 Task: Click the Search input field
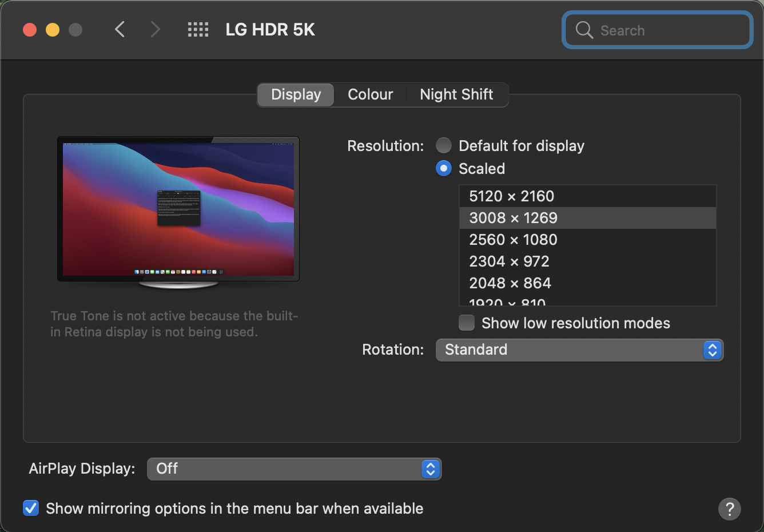tap(657, 30)
